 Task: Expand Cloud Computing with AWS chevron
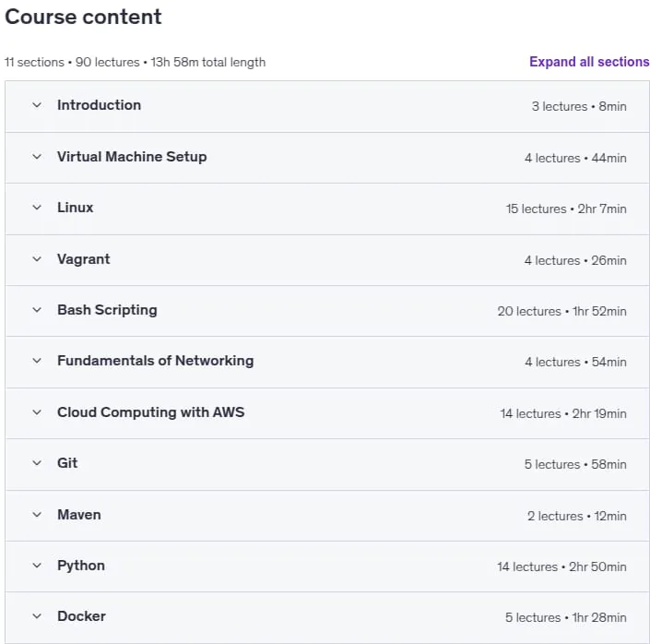(37, 412)
